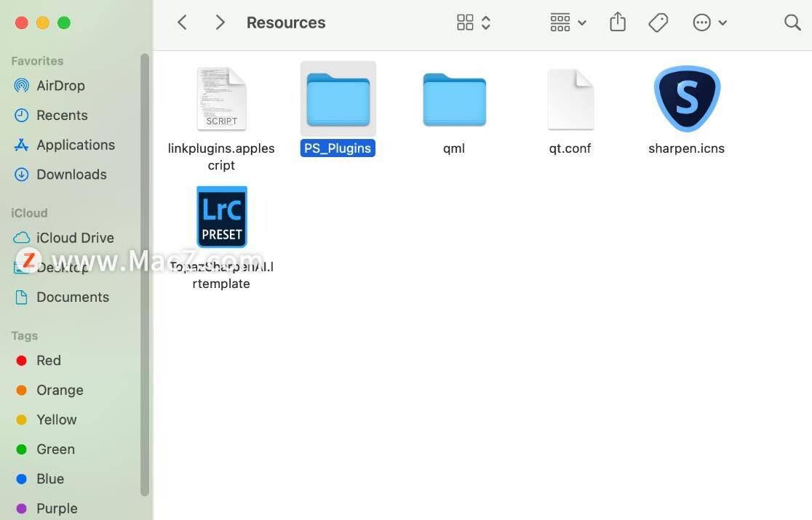Screen dimensions: 812x520
Task: Click the Share icon in toolbar
Action: (x=617, y=23)
